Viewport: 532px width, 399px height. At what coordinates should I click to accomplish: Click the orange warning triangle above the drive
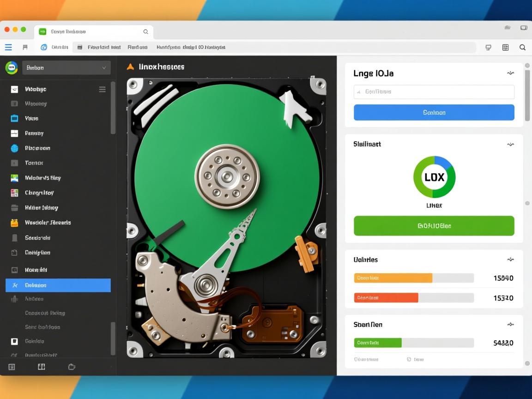coord(130,67)
